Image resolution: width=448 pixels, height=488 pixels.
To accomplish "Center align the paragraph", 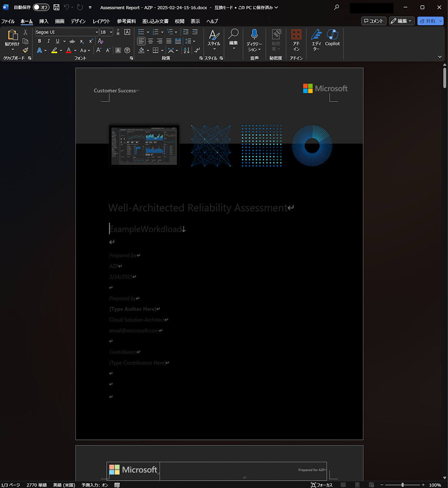I will tap(150, 41).
